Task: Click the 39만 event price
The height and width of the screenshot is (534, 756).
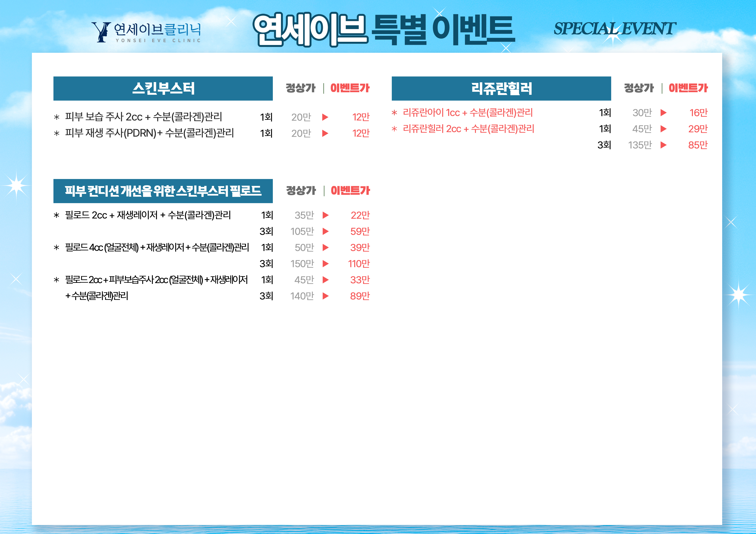Action: pyautogui.click(x=360, y=248)
